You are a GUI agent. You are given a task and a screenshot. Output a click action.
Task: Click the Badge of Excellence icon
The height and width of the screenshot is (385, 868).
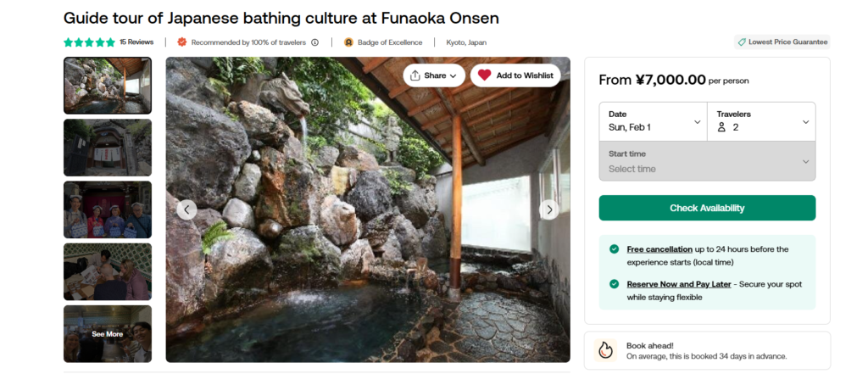click(348, 42)
